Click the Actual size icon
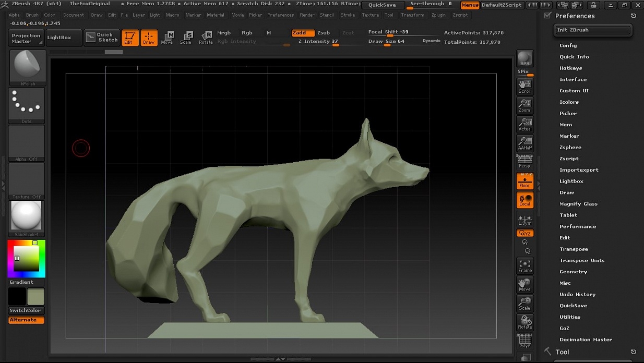Viewport: 644px width, 363px height. pyautogui.click(x=524, y=124)
